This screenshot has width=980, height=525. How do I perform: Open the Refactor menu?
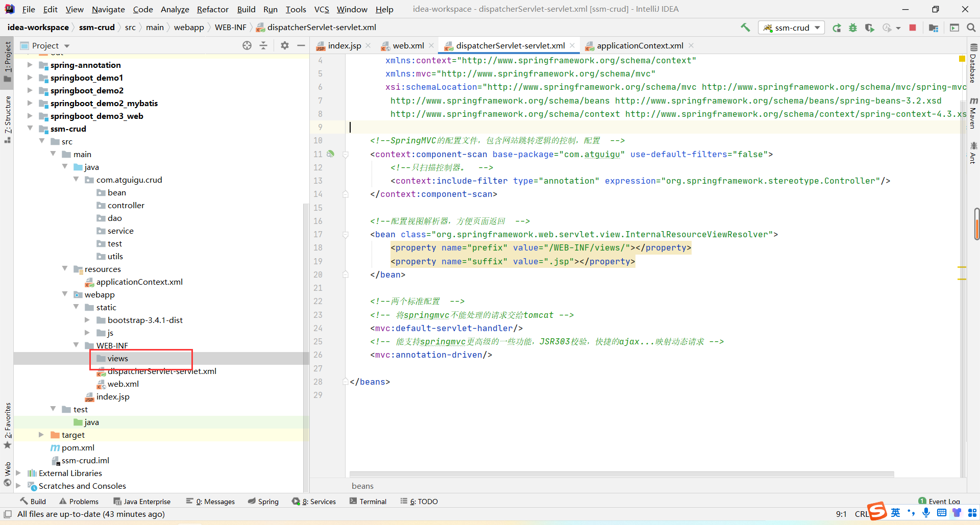pyautogui.click(x=212, y=9)
